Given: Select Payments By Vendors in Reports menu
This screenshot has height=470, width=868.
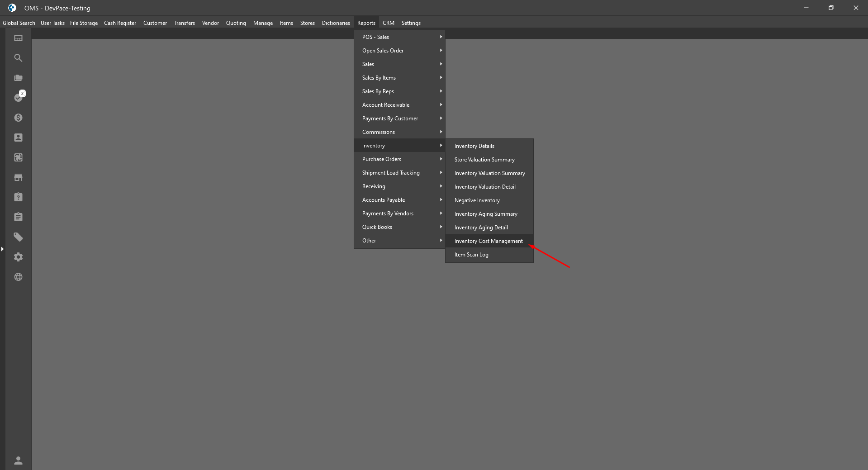Looking at the screenshot, I should click(399, 214).
